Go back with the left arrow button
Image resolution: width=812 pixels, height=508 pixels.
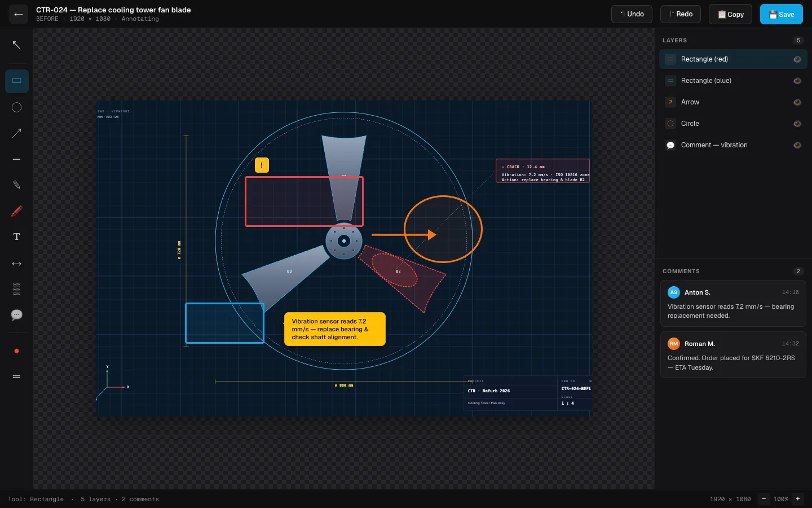[18, 14]
